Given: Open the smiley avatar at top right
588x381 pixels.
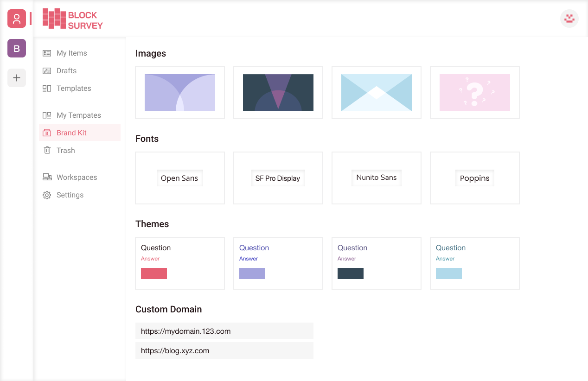Looking at the screenshot, I should 569,19.
